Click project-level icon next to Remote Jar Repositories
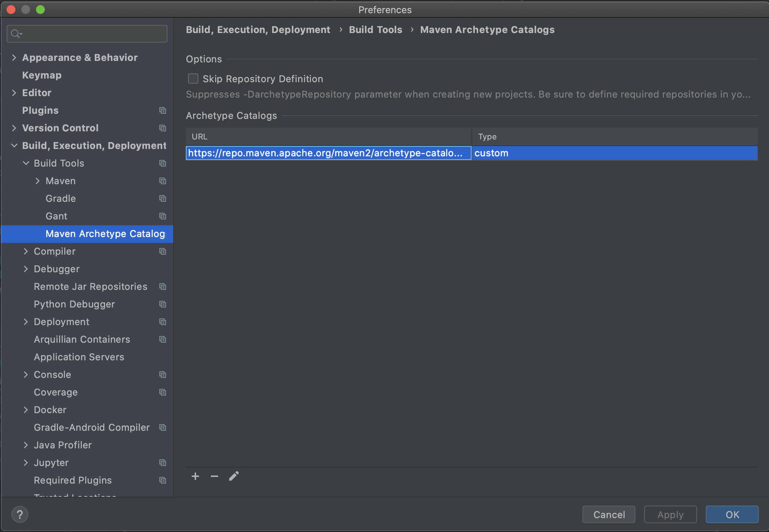This screenshot has height=532, width=769. point(163,287)
